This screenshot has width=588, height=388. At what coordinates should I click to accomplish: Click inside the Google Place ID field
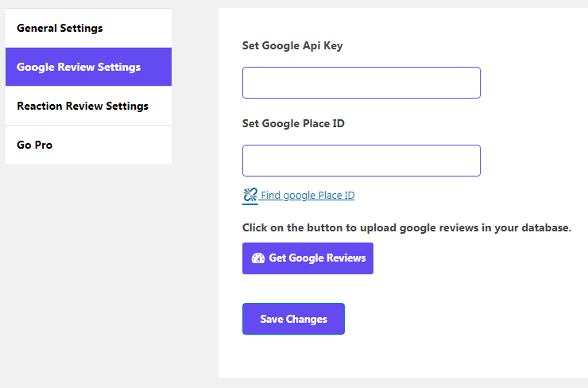pyautogui.click(x=361, y=161)
